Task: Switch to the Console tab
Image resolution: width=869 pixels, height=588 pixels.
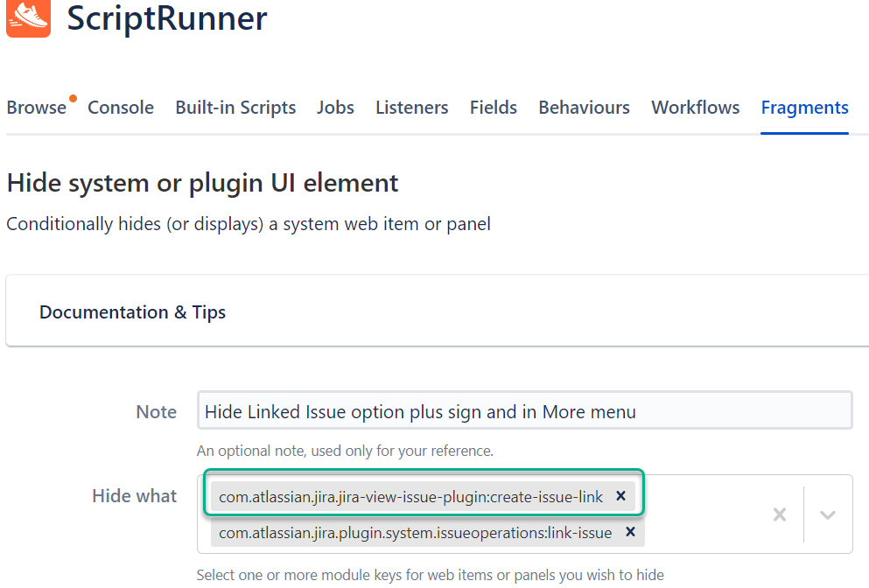Action: (121, 108)
